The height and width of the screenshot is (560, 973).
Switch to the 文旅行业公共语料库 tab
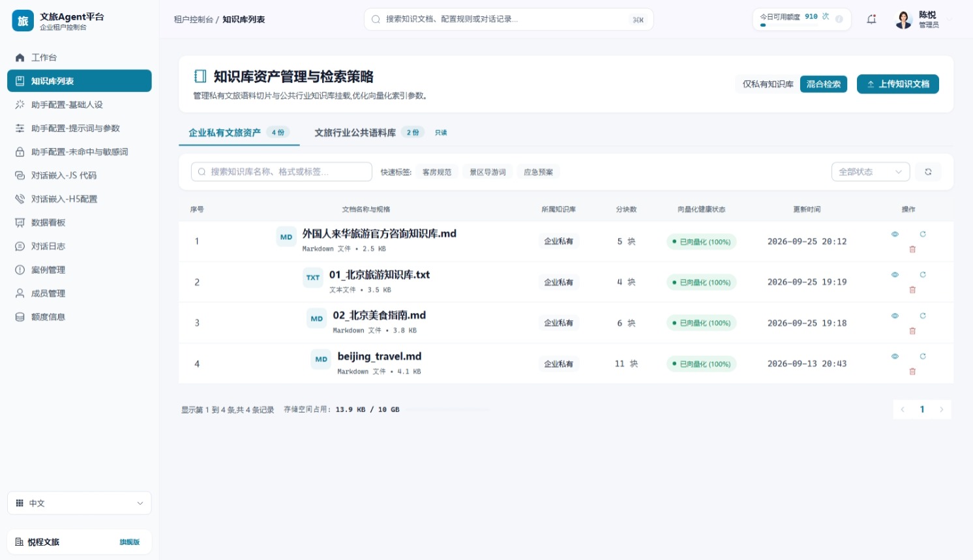click(x=381, y=132)
